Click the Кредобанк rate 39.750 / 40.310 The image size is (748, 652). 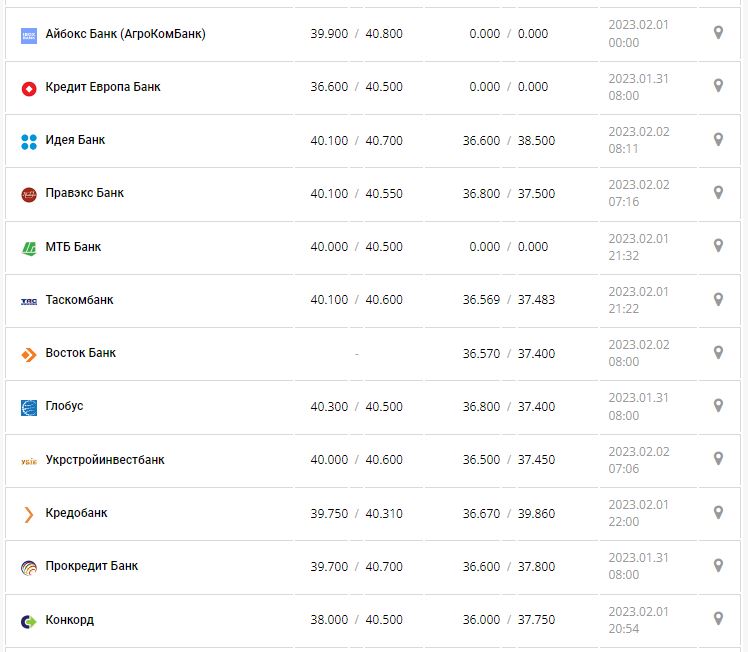[356, 513]
